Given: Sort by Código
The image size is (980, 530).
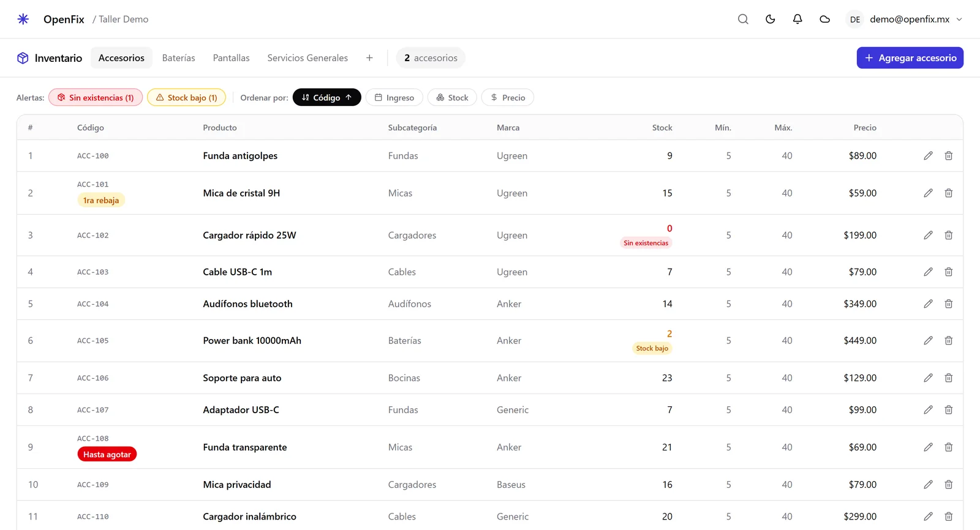Looking at the screenshot, I should pyautogui.click(x=327, y=97).
